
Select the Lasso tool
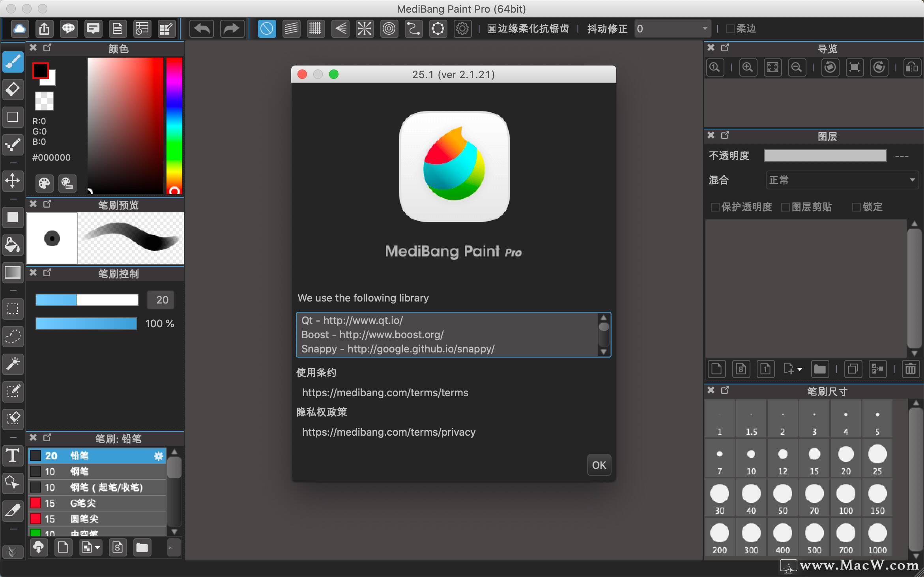(x=13, y=336)
